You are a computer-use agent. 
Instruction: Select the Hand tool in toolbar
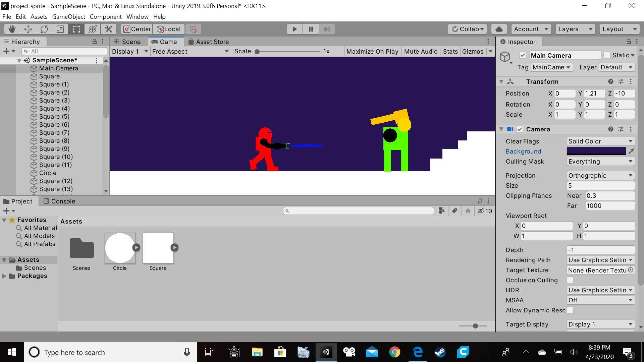(12, 29)
